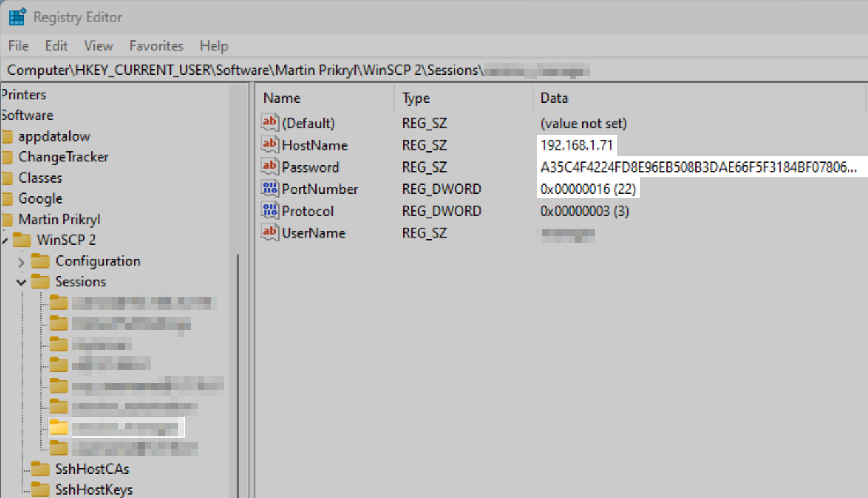Open the HostName string value icon
This screenshot has height=498, width=868.
tap(270, 145)
